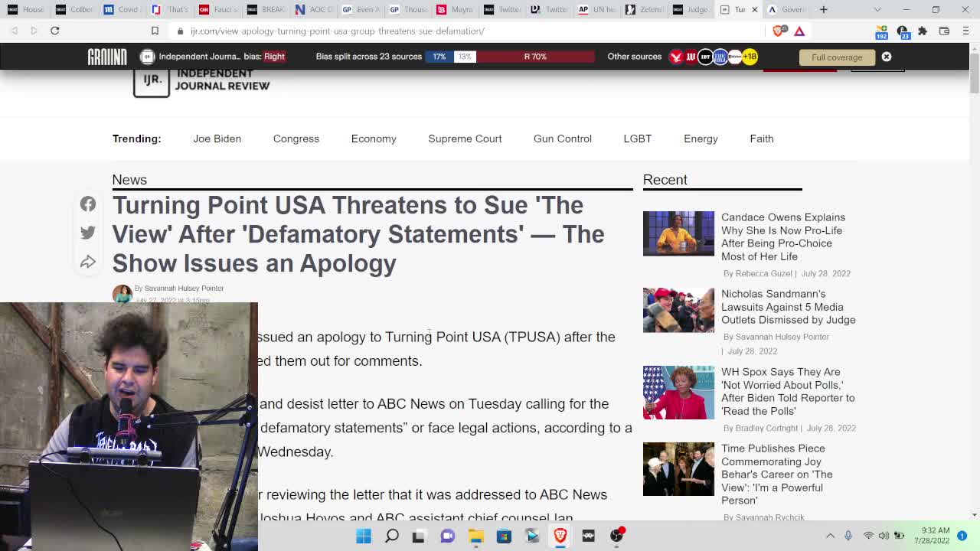Open the LGBT trending topic
Screen dimensions: 980x551
coord(637,139)
